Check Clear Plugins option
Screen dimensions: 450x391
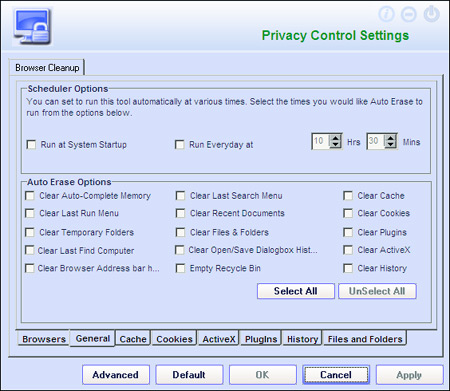tap(348, 232)
